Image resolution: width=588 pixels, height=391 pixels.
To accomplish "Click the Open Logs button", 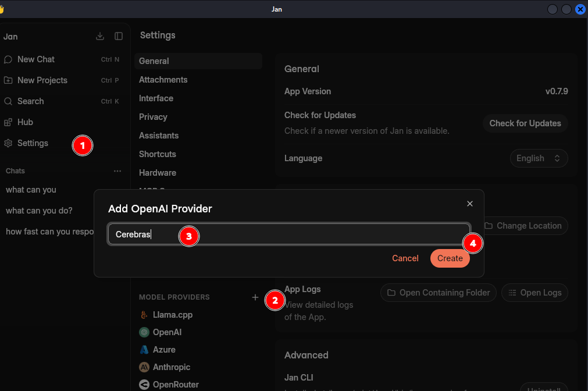I will pyautogui.click(x=534, y=293).
